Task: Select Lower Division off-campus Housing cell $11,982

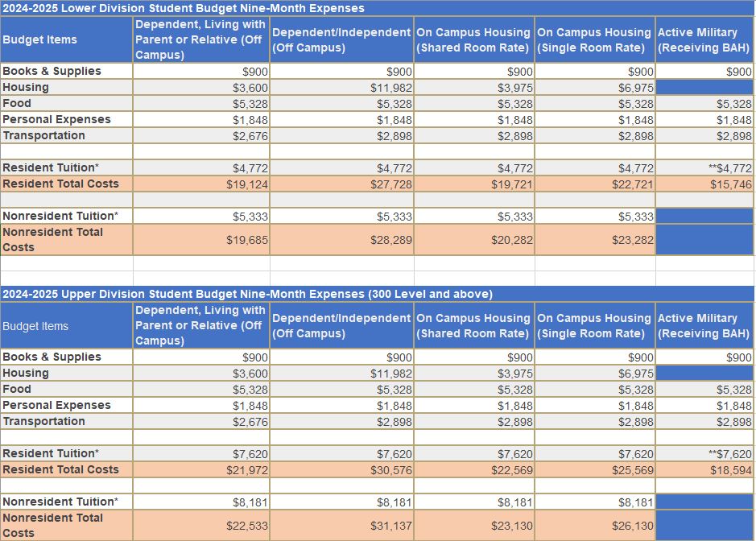Action: tap(391, 87)
